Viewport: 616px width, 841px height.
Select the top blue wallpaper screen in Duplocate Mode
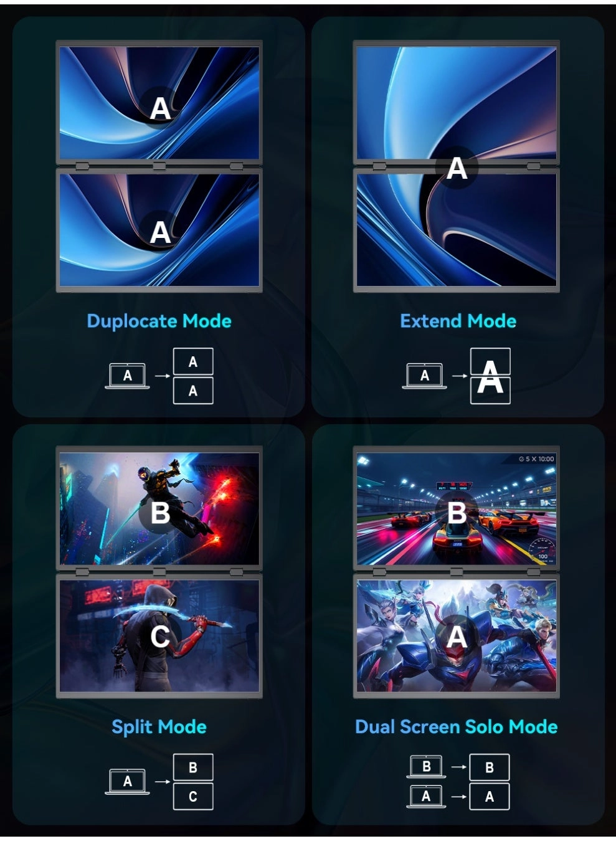pyautogui.click(x=159, y=103)
